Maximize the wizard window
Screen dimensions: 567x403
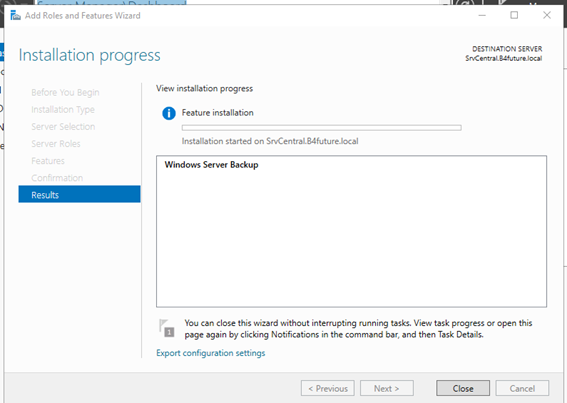coord(514,15)
